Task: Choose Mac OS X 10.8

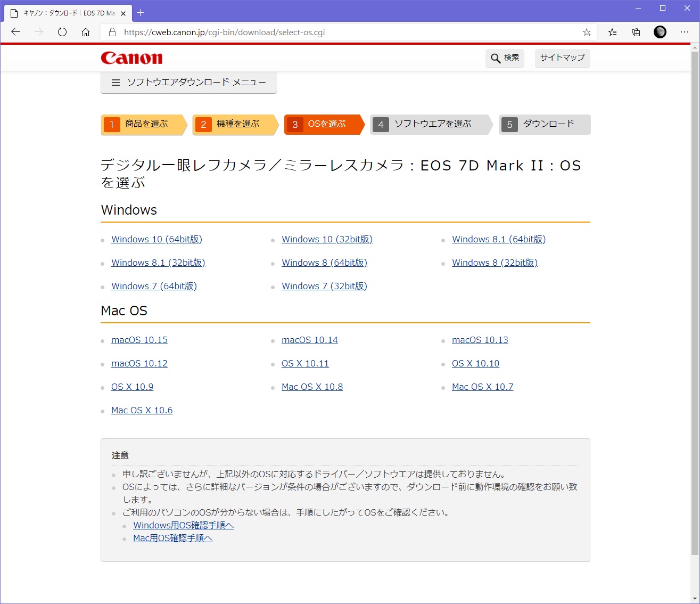Action: coord(312,387)
